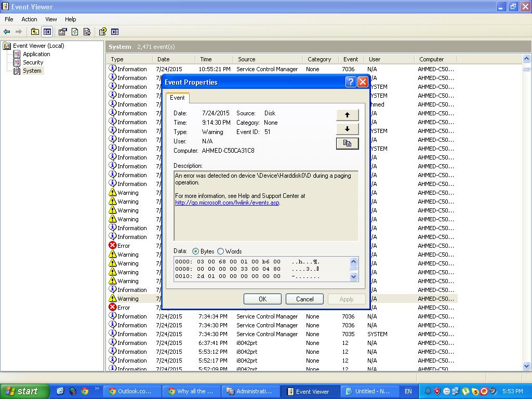The width and height of the screenshot is (532, 399).
Task: Copy event details with clipboard button
Action: pyautogui.click(x=347, y=143)
